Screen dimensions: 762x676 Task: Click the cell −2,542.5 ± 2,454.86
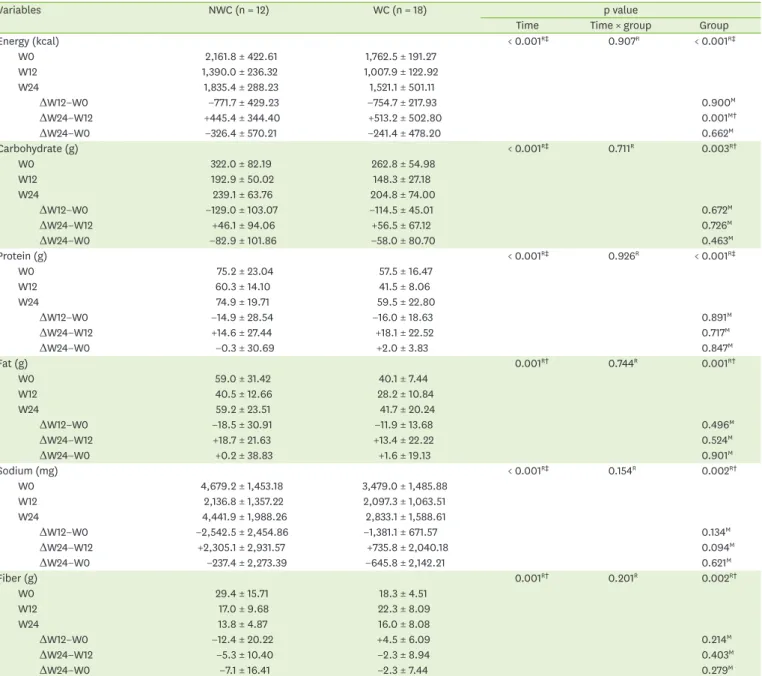tap(242, 533)
